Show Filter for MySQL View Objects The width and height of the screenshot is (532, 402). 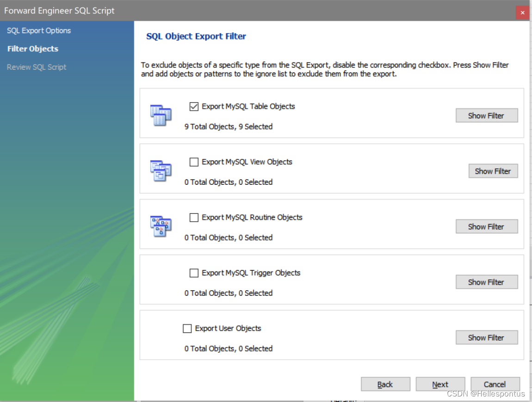pyautogui.click(x=493, y=171)
